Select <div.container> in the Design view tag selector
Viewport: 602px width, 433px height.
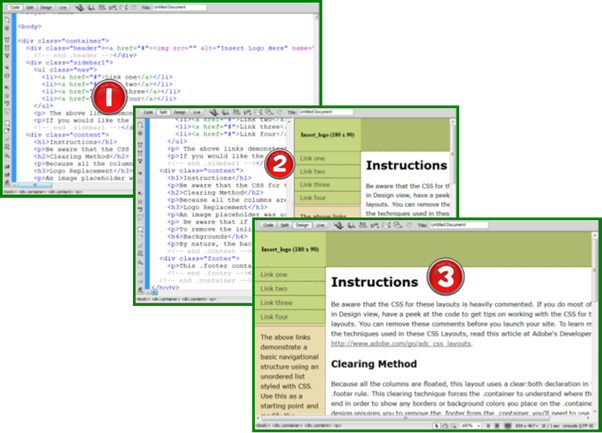pos(286,426)
